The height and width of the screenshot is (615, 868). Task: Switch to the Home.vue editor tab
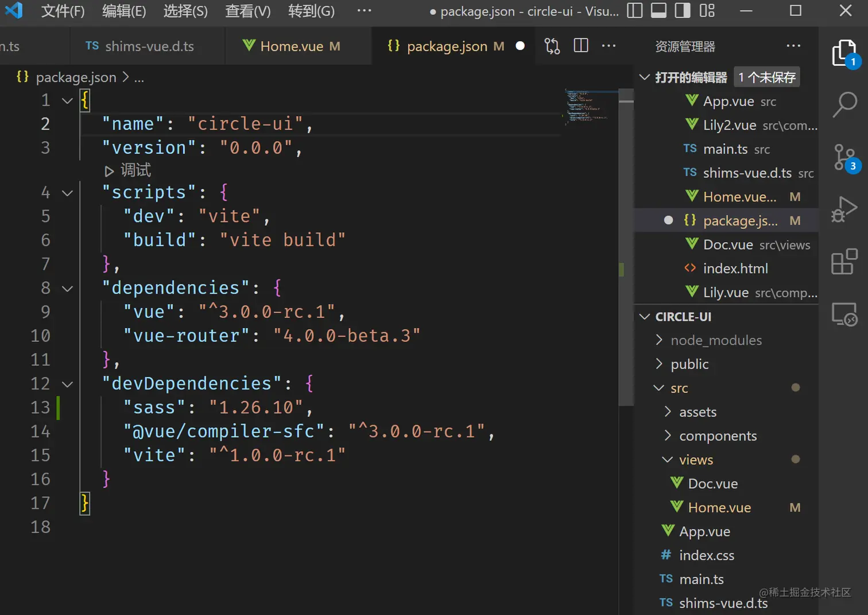[292, 46]
